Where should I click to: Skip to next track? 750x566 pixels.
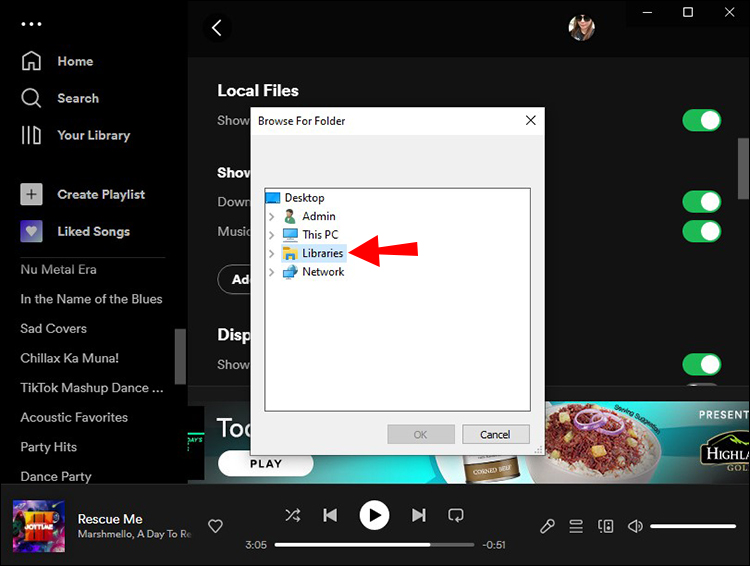419,515
